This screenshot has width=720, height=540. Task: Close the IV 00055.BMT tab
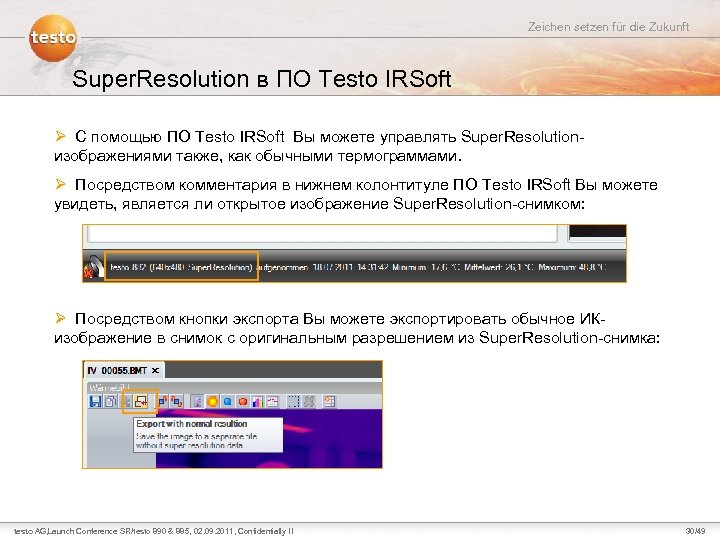155,370
